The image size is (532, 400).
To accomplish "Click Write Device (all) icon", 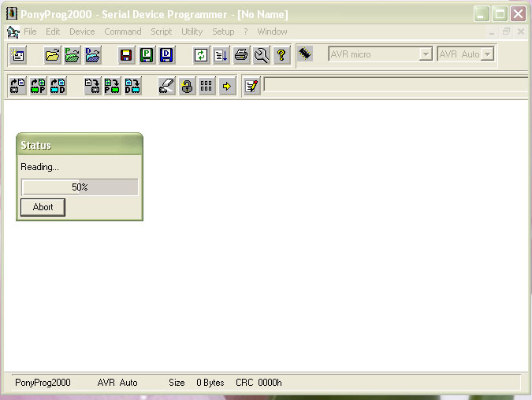I will (x=92, y=86).
